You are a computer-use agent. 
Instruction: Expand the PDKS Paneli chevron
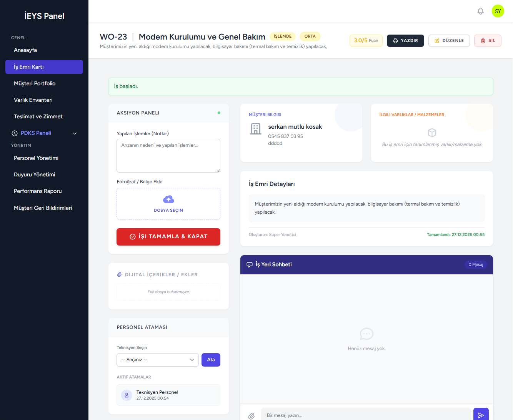(75, 133)
